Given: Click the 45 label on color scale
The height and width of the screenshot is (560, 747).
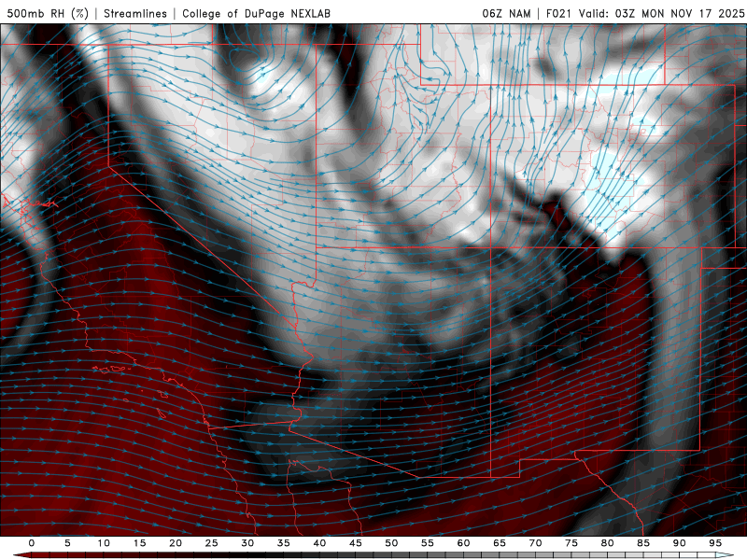Looking at the screenshot, I should [356, 543].
